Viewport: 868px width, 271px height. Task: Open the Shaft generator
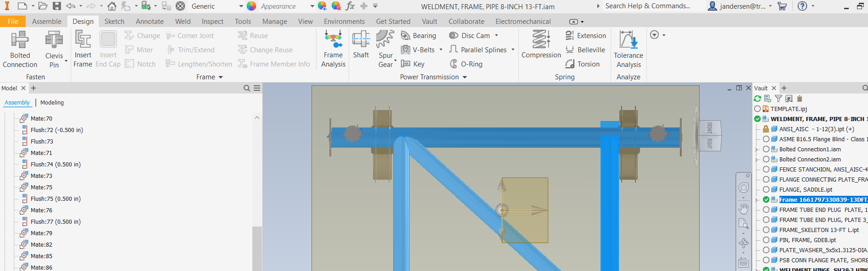coord(361,45)
